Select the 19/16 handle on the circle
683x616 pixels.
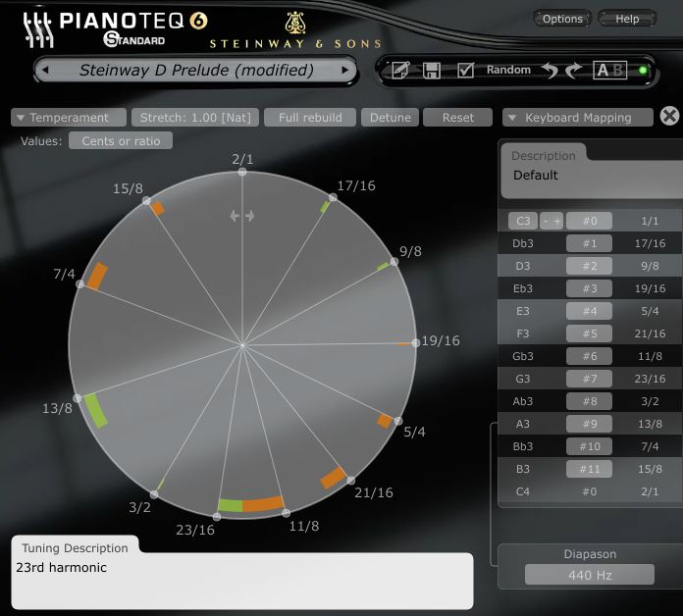pos(416,343)
